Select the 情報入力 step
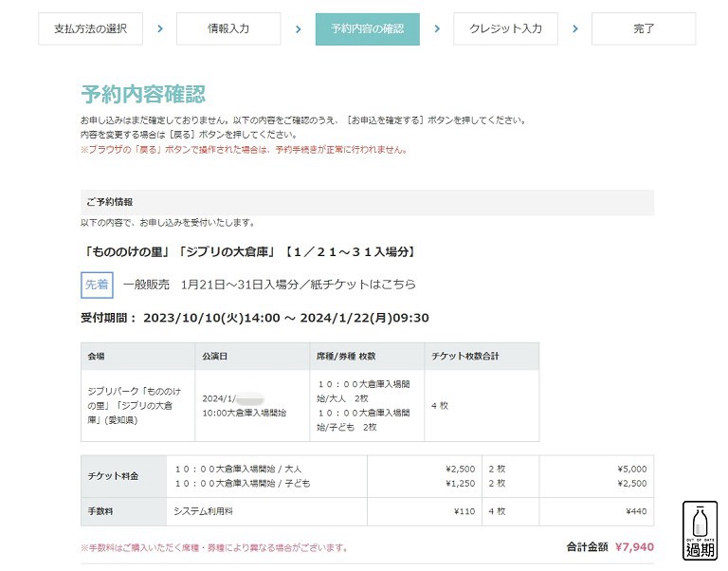Viewport: 728px width, 571px height. (228, 28)
